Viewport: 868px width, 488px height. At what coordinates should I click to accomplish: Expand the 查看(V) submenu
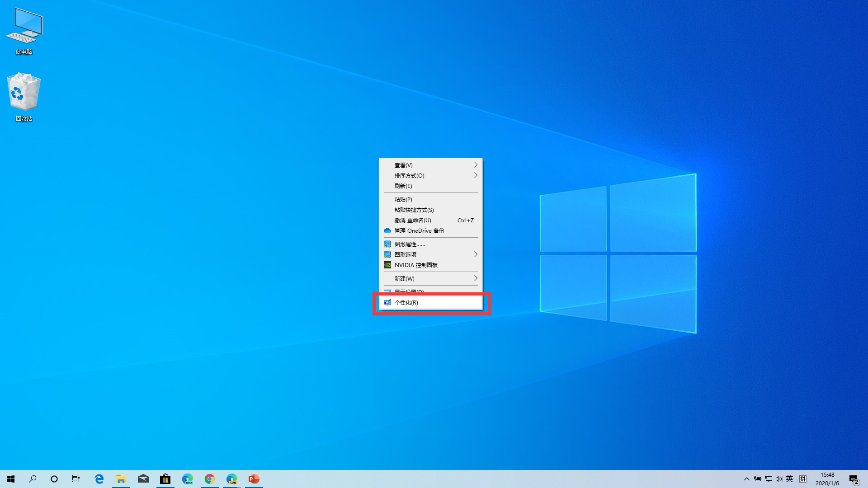(430, 165)
